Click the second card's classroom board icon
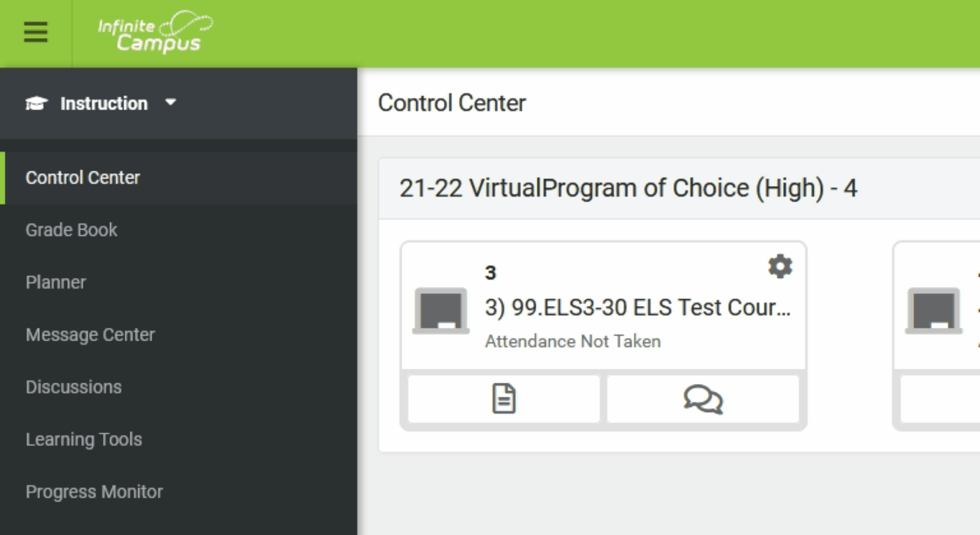980x535 pixels. [x=934, y=311]
